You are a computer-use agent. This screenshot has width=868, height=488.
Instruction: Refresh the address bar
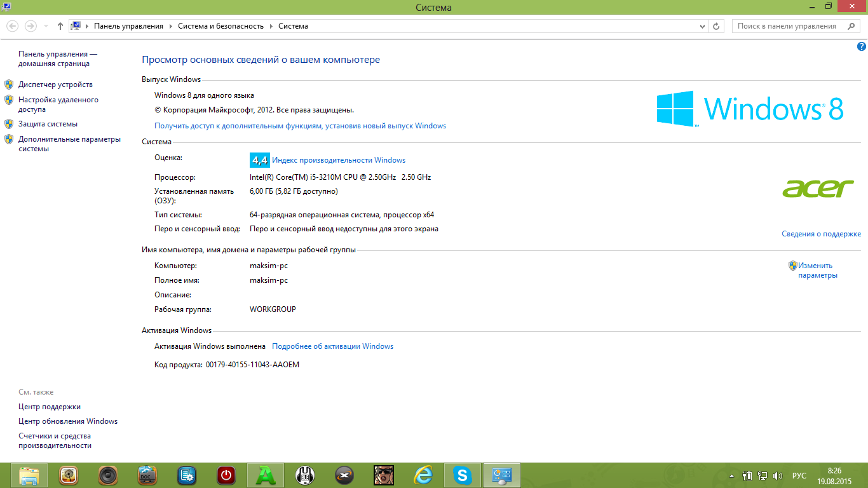click(716, 26)
